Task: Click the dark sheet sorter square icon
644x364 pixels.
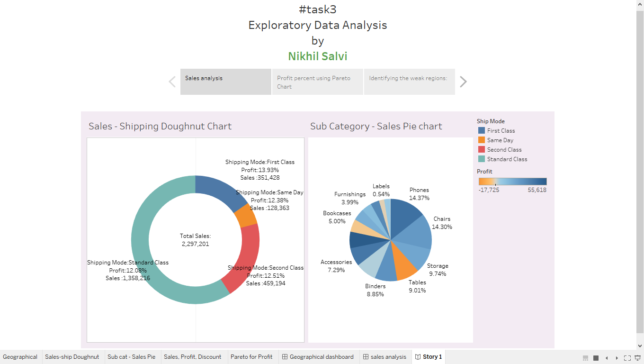Action: [x=595, y=358]
